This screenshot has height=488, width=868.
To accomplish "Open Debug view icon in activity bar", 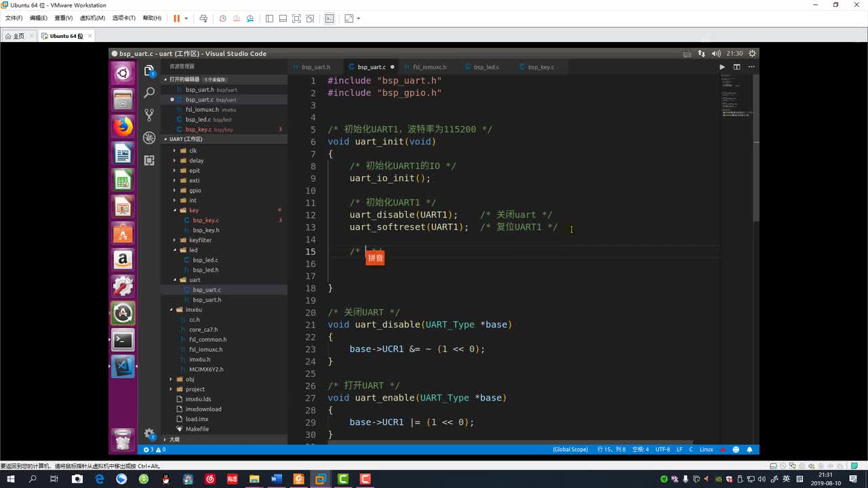I will [149, 138].
